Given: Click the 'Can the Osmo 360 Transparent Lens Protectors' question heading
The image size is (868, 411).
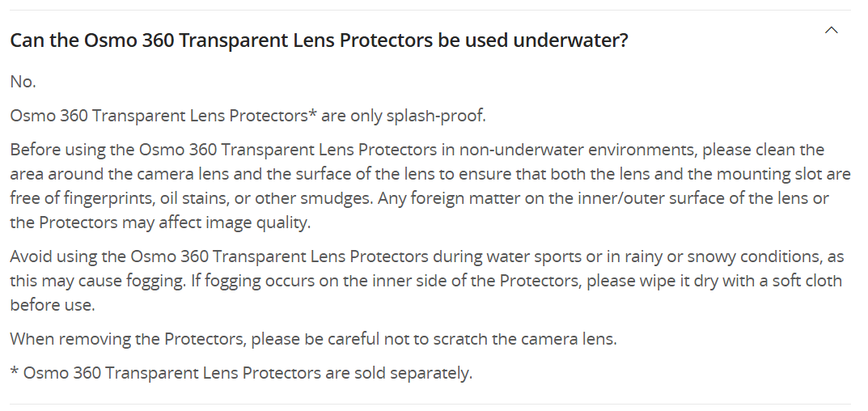Looking at the screenshot, I should click(x=319, y=40).
